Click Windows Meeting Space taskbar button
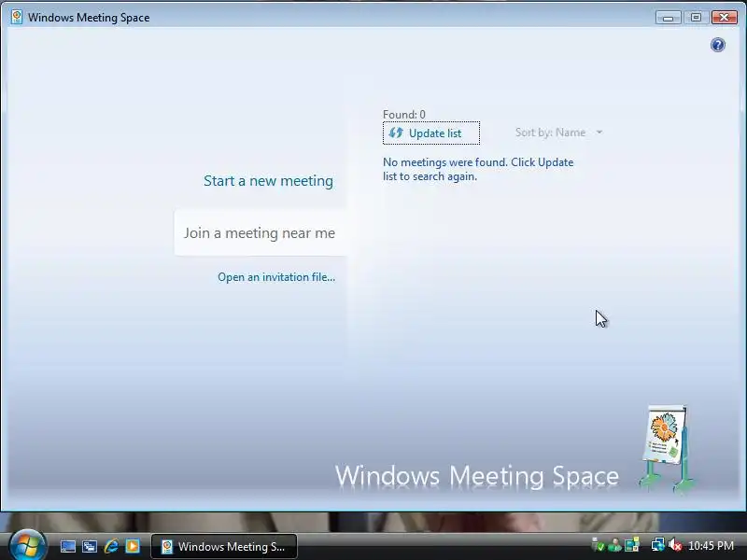The width and height of the screenshot is (747, 560). point(224,546)
